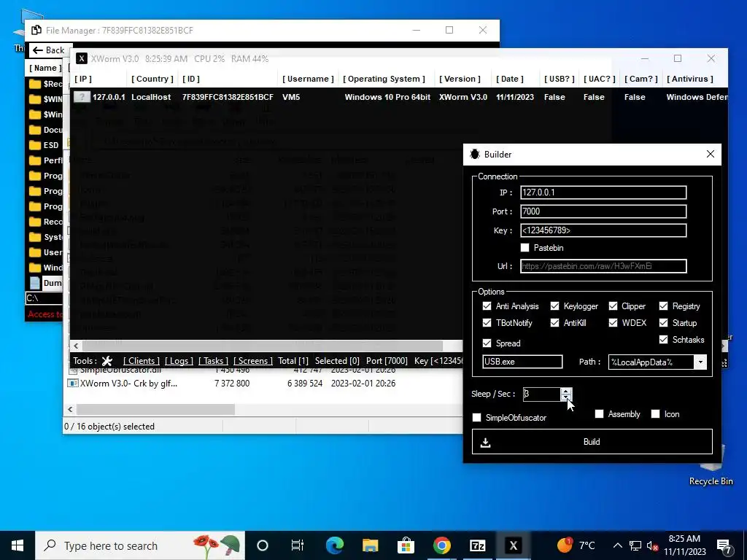Uncheck the AntiKill option
This screenshot has width=747, height=560.
click(x=554, y=322)
